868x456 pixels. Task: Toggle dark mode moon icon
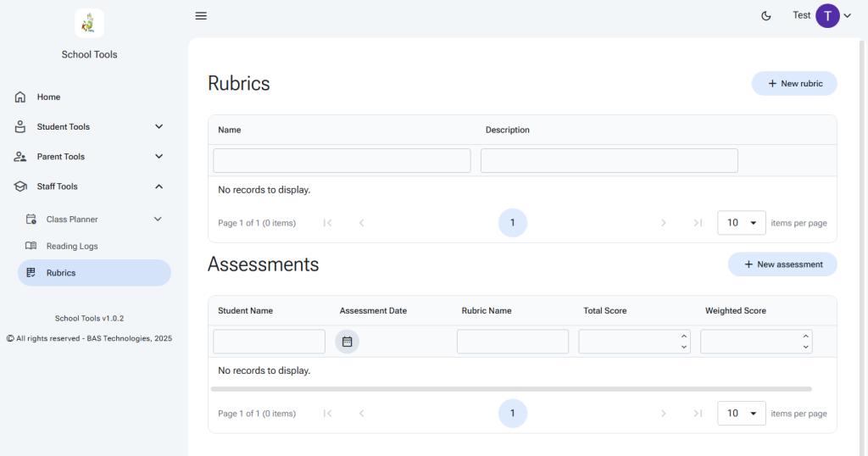(x=766, y=16)
